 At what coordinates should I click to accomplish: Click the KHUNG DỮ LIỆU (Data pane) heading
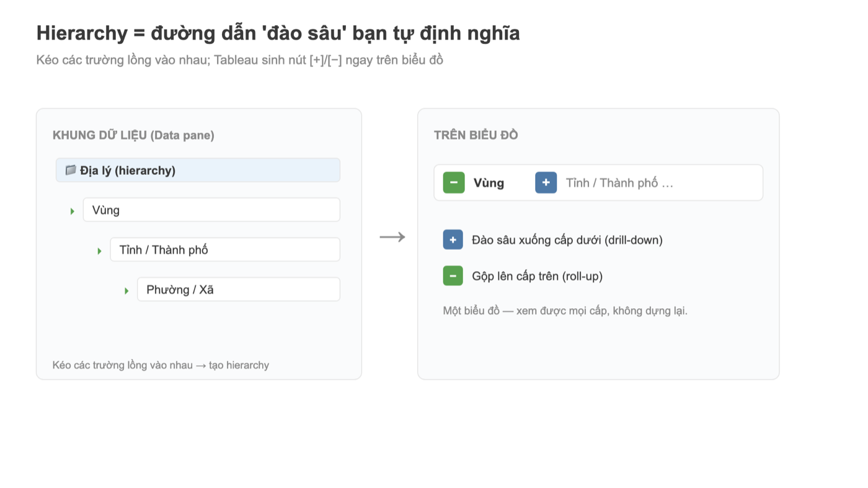[133, 135]
